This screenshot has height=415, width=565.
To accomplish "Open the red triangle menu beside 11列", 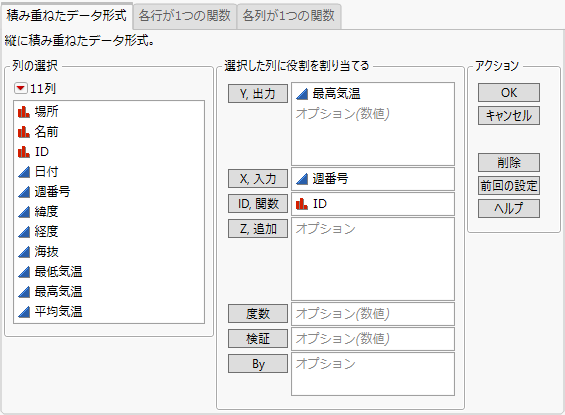I will tap(21, 88).
